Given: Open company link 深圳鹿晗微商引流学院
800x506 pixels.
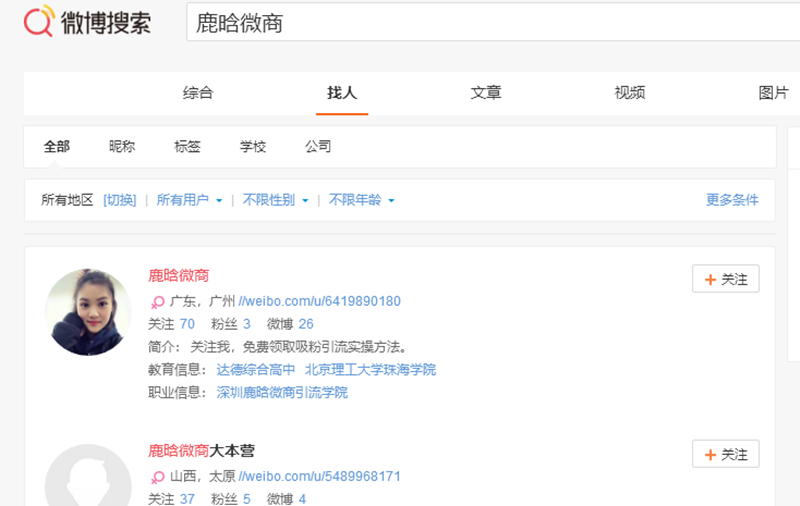Looking at the screenshot, I should [282, 393].
